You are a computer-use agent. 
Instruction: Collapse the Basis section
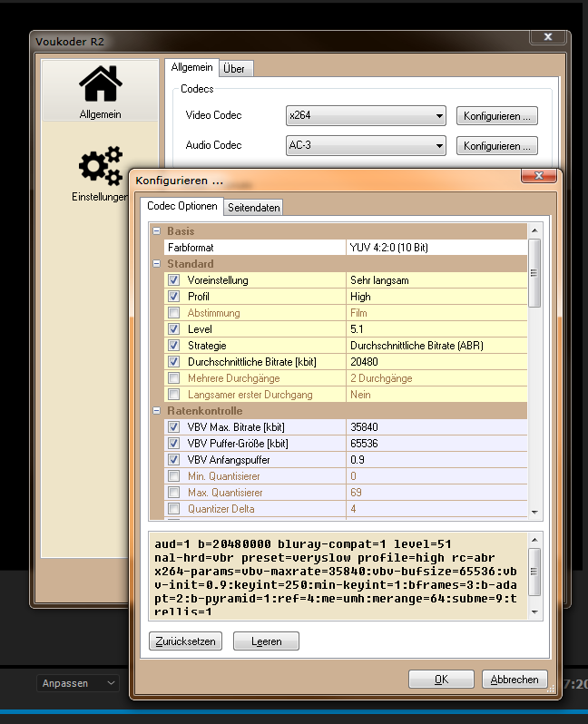click(156, 231)
